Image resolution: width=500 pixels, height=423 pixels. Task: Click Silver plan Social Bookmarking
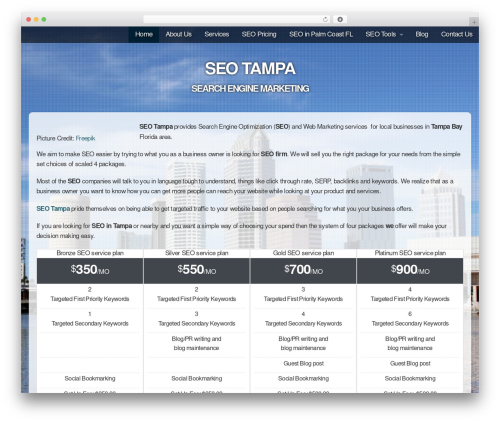pos(197,379)
